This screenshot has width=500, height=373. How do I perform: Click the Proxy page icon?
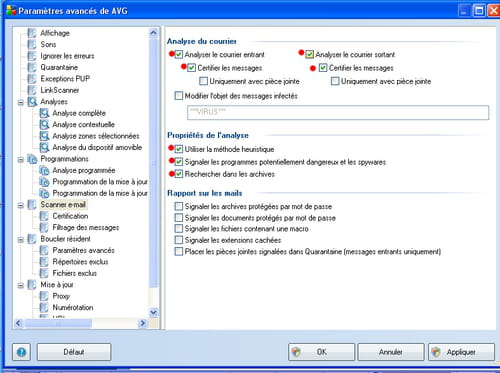[x=44, y=296]
